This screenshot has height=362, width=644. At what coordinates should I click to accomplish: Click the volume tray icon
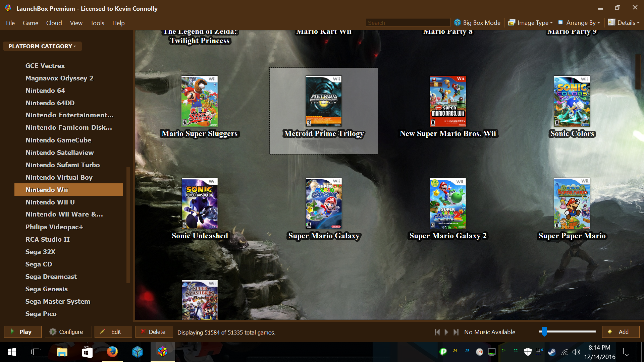[x=576, y=352]
